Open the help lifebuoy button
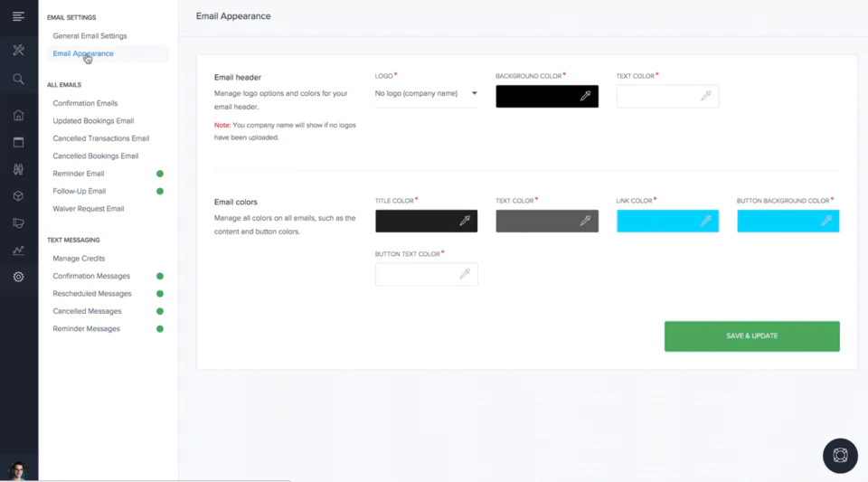 click(x=840, y=456)
